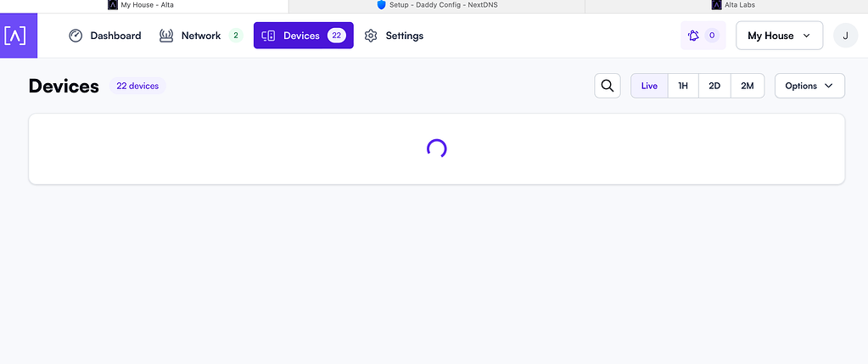The width and height of the screenshot is (868, 364).
Task: Select the 2D time range
Action: (714, 86)
